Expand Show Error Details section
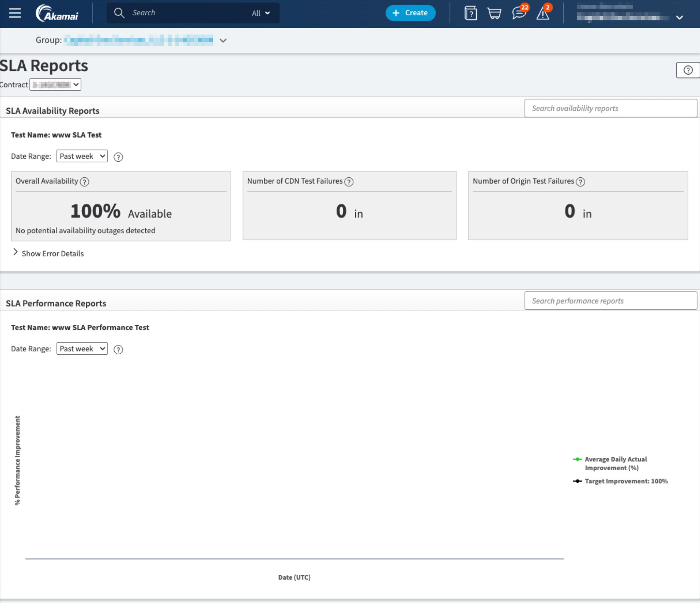Image resolution: width=700 pixels, height=603 pixels. pos(48,253)
